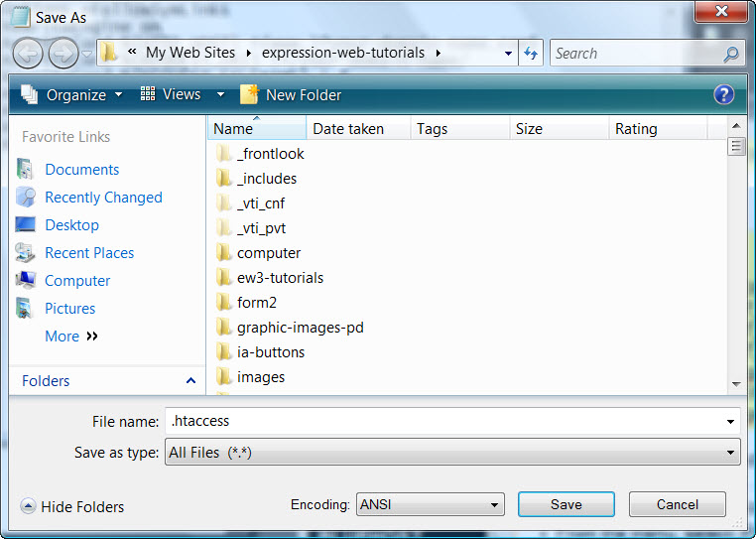Open the Organize menu
756x539 pixels.
71,95
